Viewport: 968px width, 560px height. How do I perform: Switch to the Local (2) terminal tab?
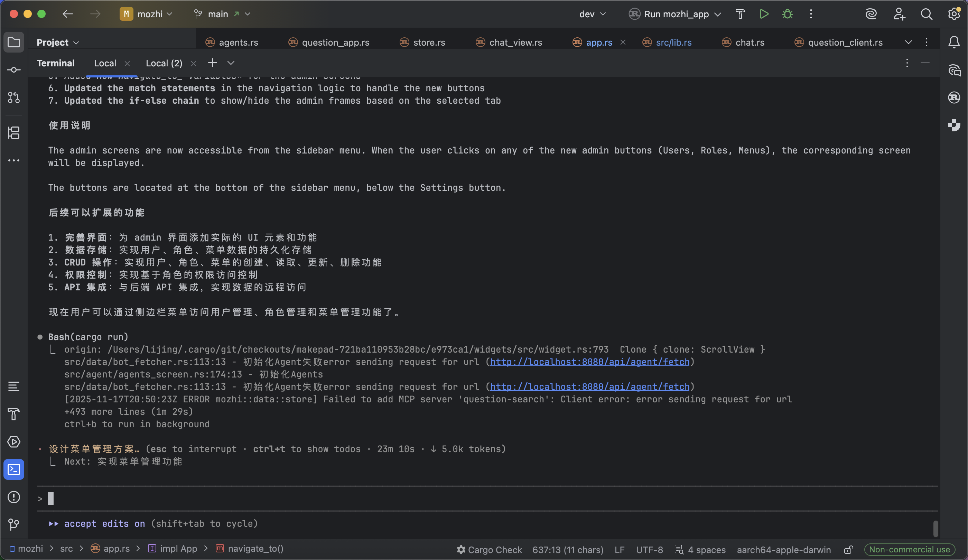(164, 63)
